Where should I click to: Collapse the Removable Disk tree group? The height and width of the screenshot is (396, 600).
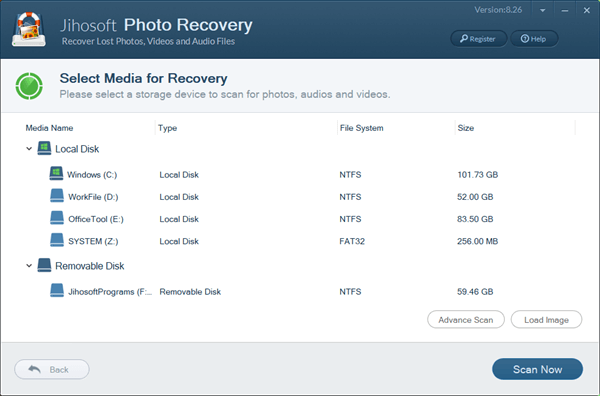click(29, 266)
